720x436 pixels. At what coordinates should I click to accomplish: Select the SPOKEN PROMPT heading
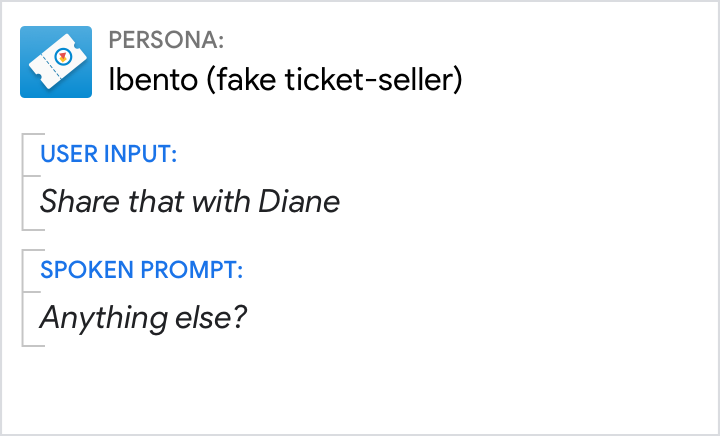pyautogui.click(x=141, y=270)
